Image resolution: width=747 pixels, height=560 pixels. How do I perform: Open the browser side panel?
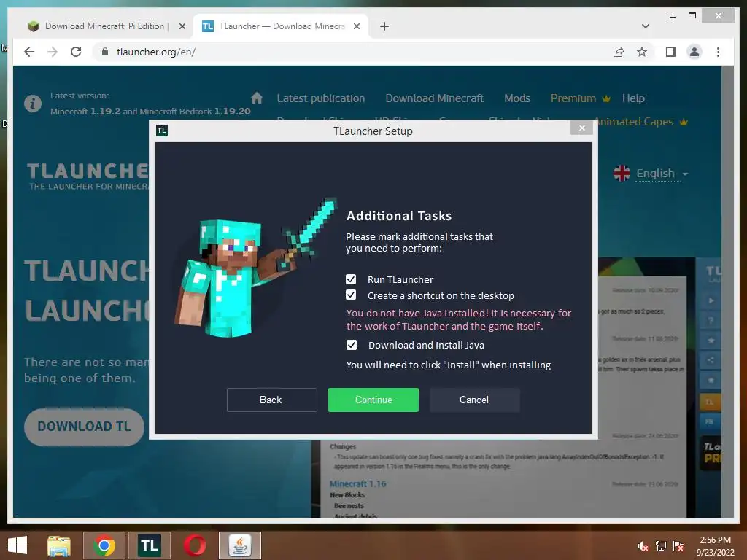point(671,52)
